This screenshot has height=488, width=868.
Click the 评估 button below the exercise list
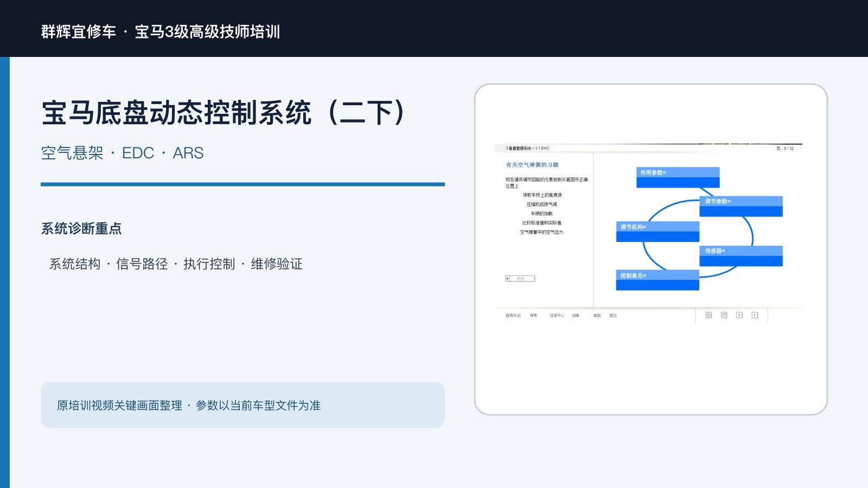point(520,279)
